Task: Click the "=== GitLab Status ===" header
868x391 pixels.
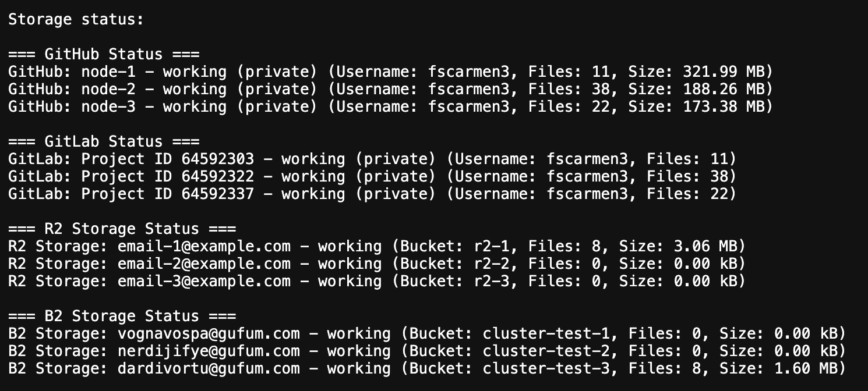Action: pos(104,141)
